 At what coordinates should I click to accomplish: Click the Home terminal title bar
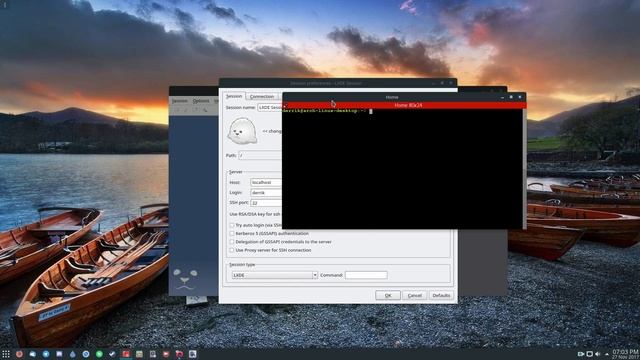pos(391,97)
